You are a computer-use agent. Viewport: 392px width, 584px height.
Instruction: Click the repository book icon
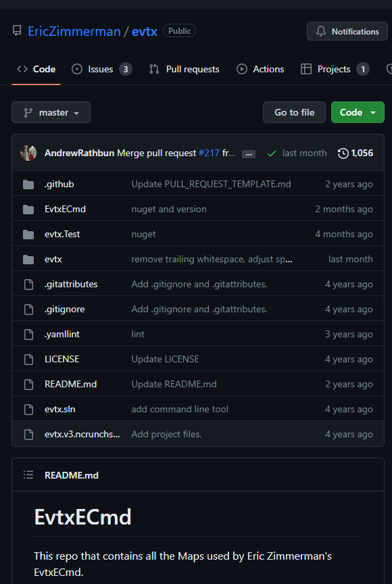tap(17, 31)
